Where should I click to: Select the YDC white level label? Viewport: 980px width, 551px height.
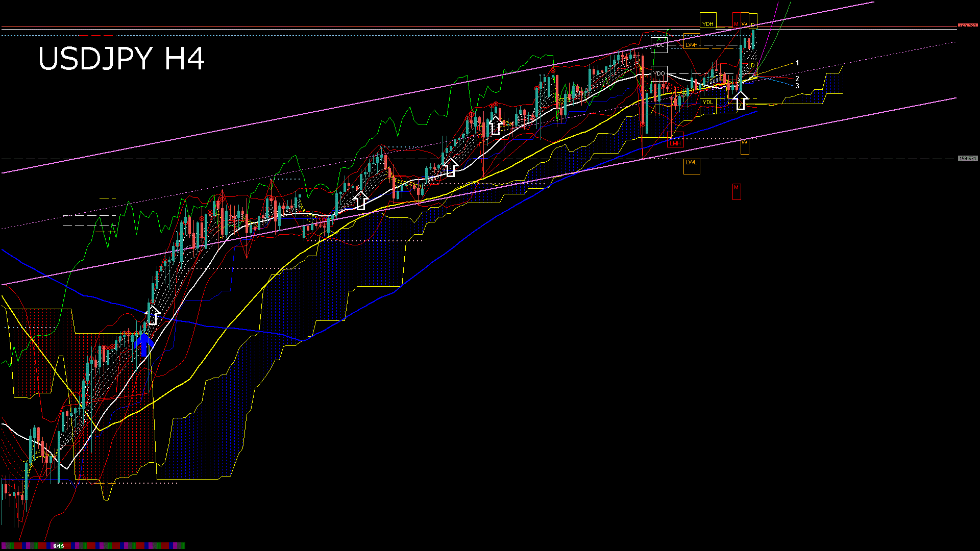[659, 45]
